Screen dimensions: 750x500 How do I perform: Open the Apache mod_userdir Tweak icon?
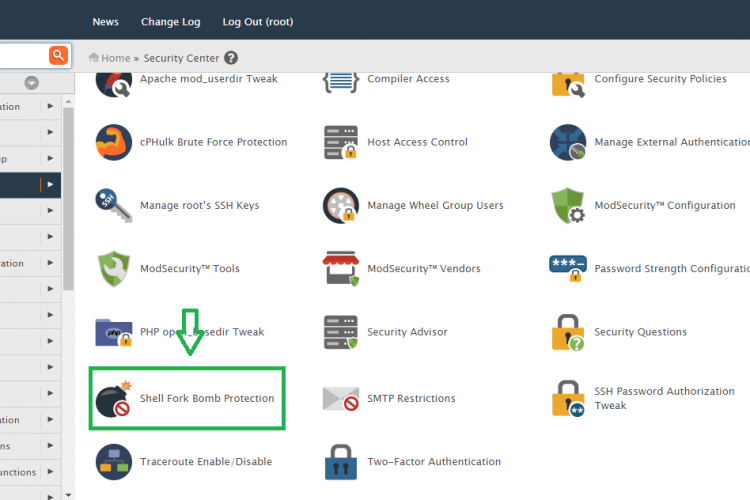click(x=114, y=85)
